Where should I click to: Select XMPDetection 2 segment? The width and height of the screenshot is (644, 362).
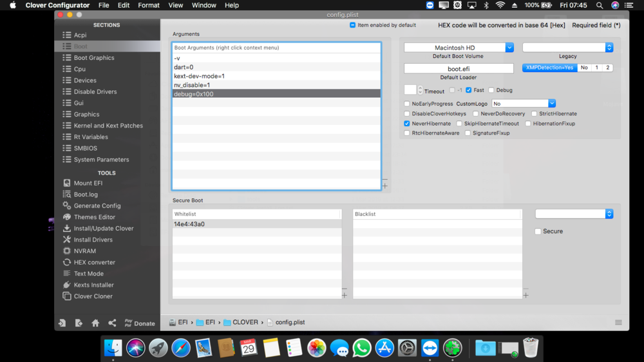coord(607,68)
